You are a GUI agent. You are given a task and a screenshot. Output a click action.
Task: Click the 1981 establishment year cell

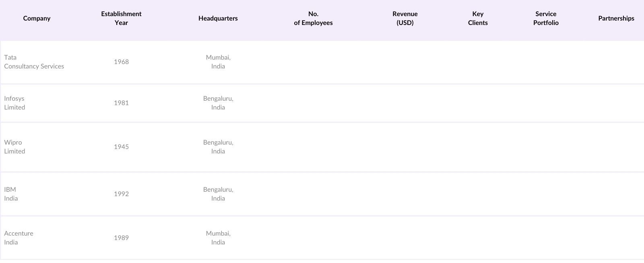(x=121, y=103)
